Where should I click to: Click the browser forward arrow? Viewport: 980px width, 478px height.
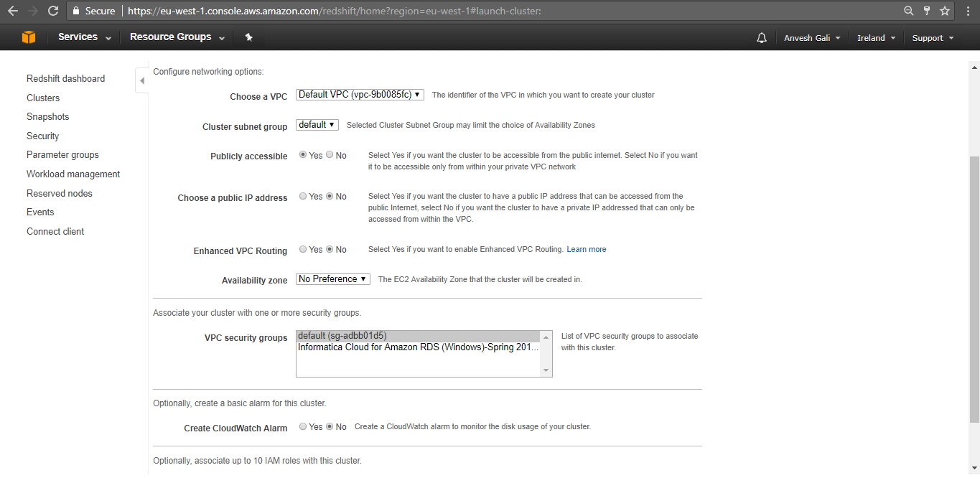pyautogui.click(x=32, y=11)
